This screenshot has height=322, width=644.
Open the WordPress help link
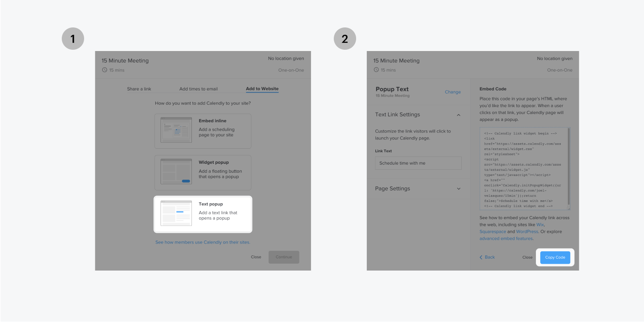526,232
